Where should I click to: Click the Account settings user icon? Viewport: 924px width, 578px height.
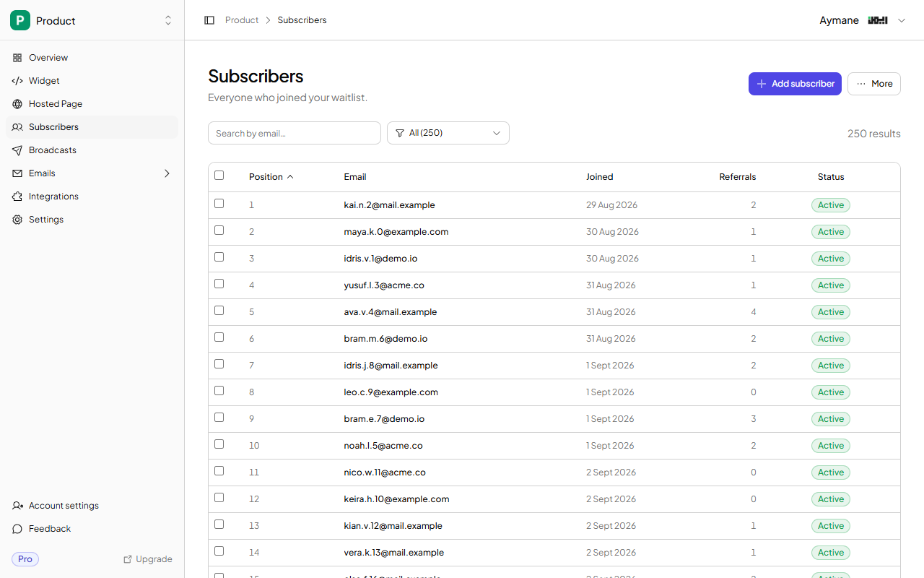(x=17, y=506)
